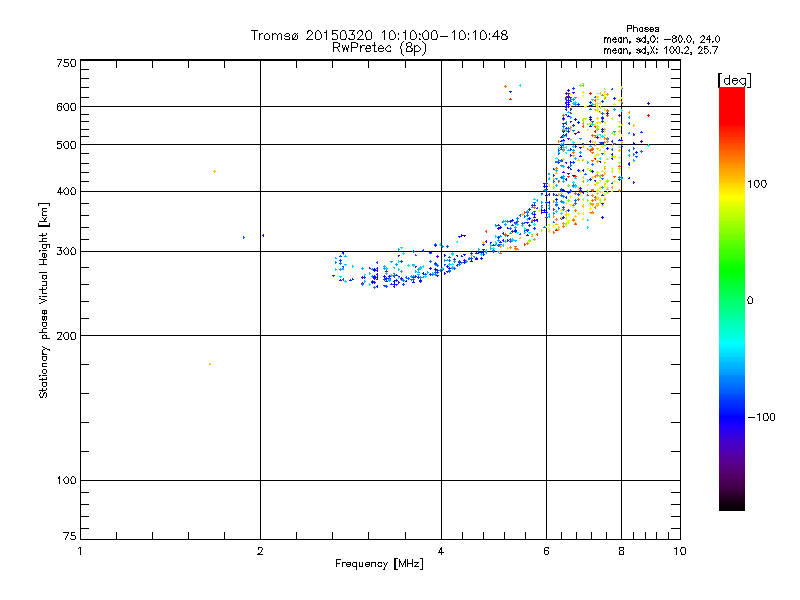The image size is (800, 600).
Task: Click the y-axis tick label '500'
Action: [x=66, y=145]
